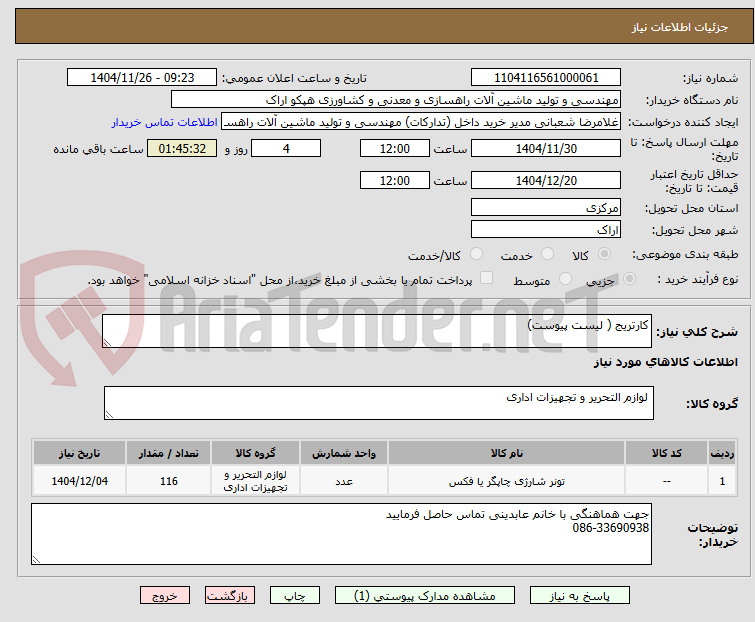
Task: Toggle the Islamic treasury payment checkbox
Action: pyautogui.click(x=487, y=278)
